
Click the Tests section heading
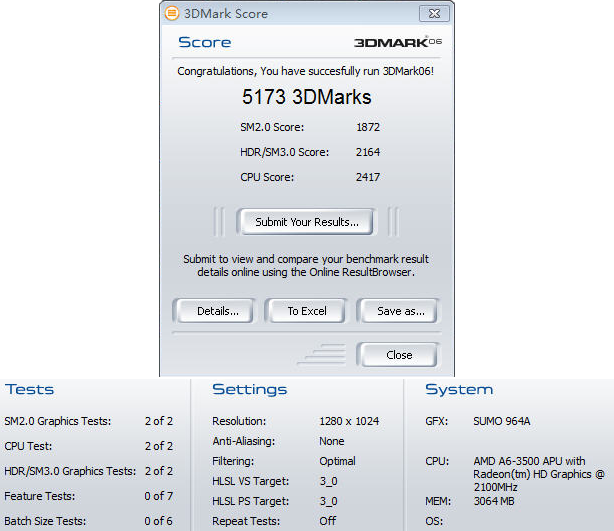[29, 389]
